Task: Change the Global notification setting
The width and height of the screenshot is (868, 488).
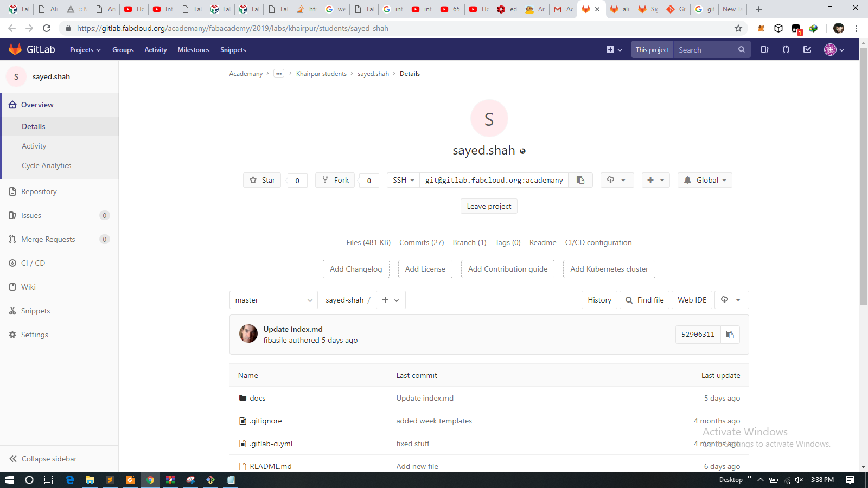Action: 705,180
